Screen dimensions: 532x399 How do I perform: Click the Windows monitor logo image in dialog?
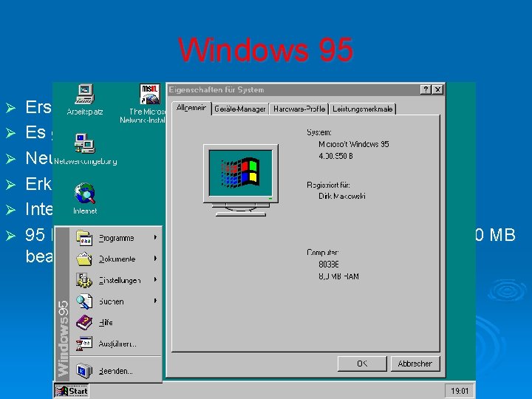[241, 180]
